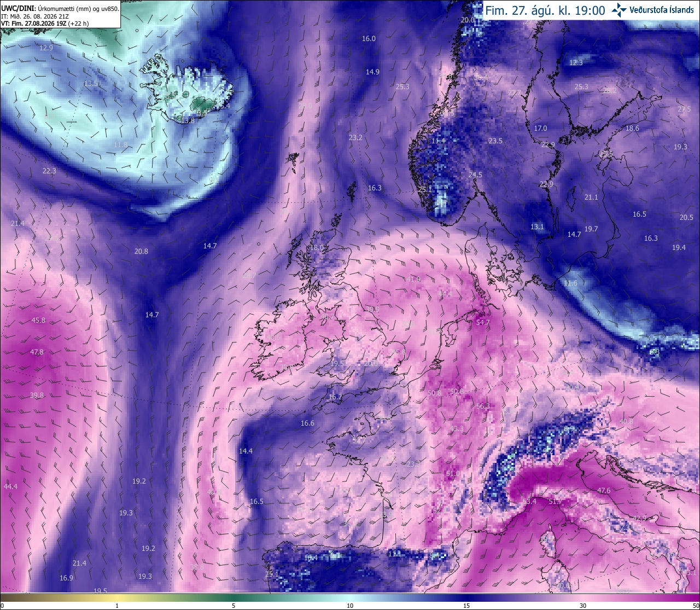Select the 15 mark on color legend
The image size is (700, 610).
click(466, 606)
